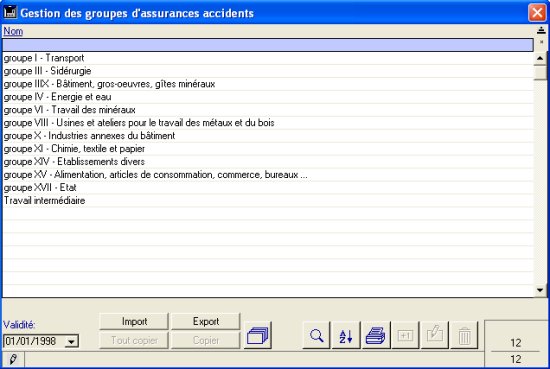
Task: Click the top-right eject-style icon above scrollbar
Action: click(x=541, y=31)
